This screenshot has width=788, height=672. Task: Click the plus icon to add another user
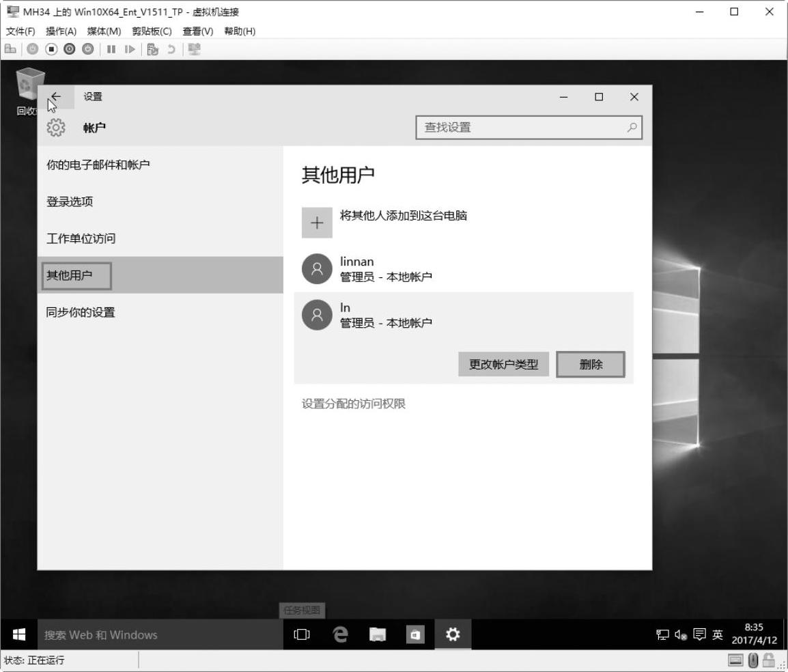click(x=317, y=223)
